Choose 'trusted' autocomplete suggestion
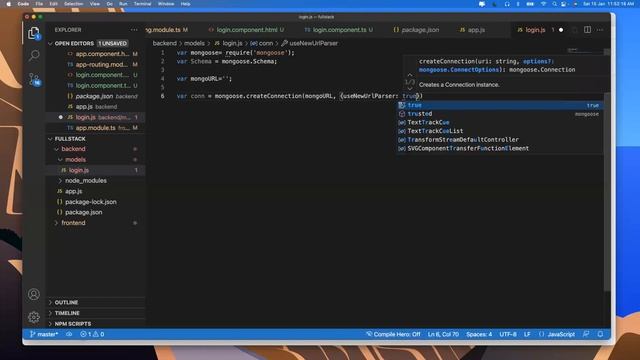The height and width of the screenshot is (360, 640). 500,114
